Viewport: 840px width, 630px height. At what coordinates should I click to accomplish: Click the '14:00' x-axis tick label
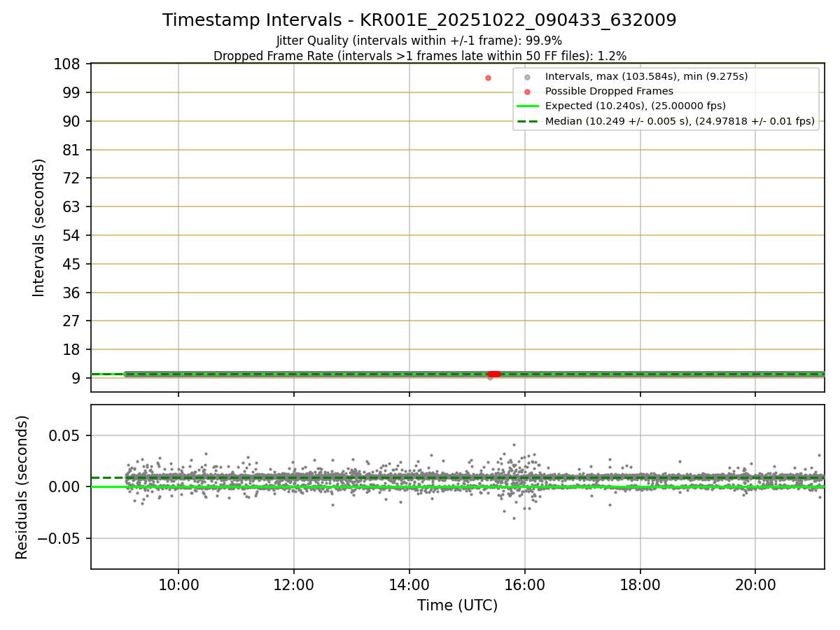click(409, 584)
